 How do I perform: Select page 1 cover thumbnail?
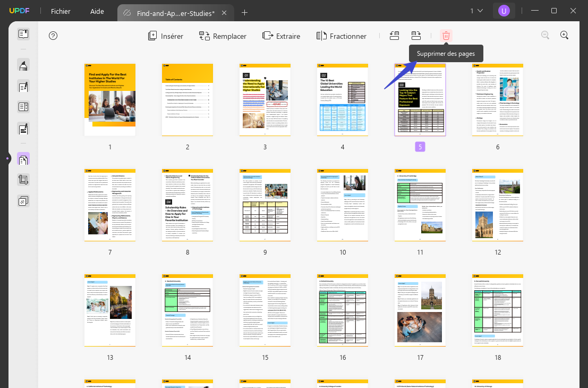110,100
